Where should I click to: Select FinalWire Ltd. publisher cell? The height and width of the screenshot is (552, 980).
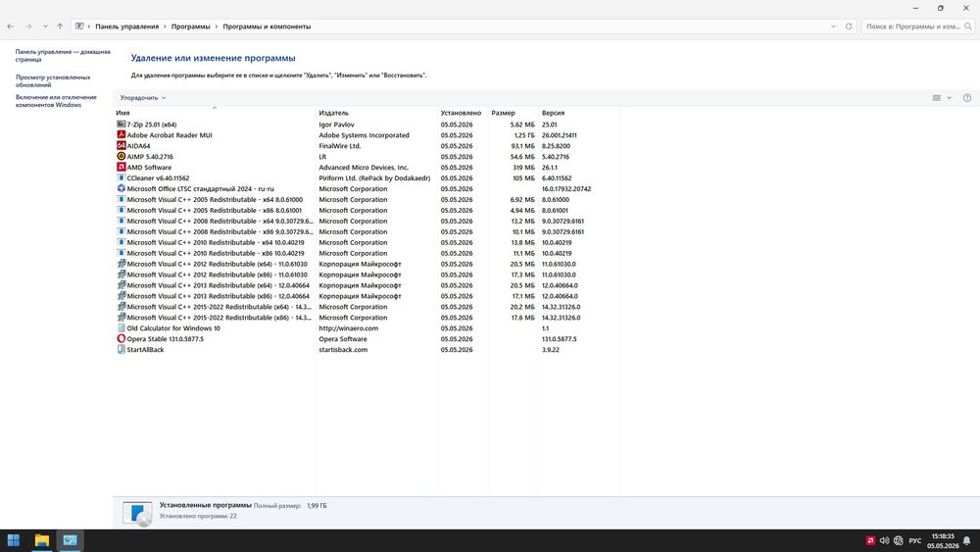tap(340, 146)
